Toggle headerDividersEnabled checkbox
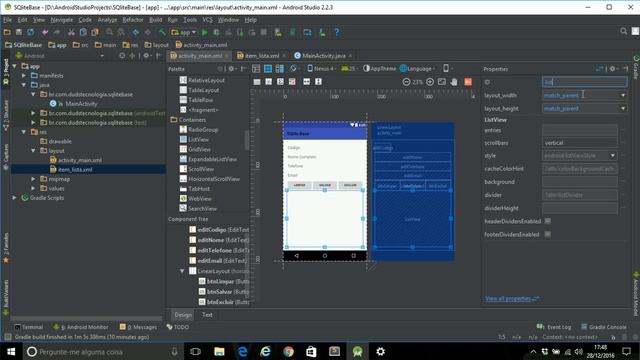The width and height of the screenshot is (640, 360). click(x=548, y=221)
